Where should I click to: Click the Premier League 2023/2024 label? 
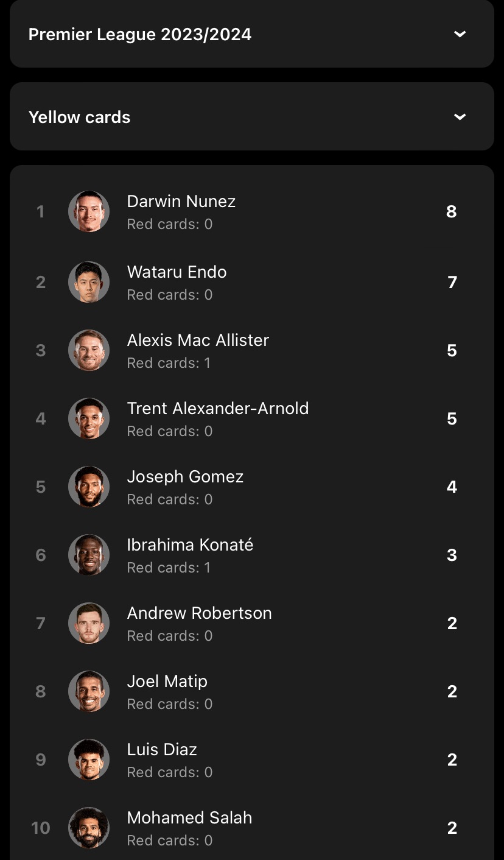[x=140, y=34]
